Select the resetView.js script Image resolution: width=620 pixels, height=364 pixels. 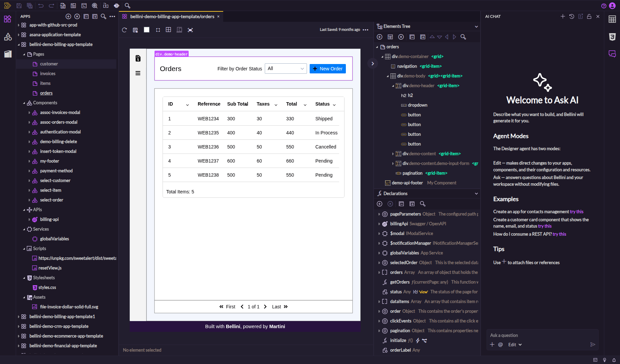click(x=50, y=268)
